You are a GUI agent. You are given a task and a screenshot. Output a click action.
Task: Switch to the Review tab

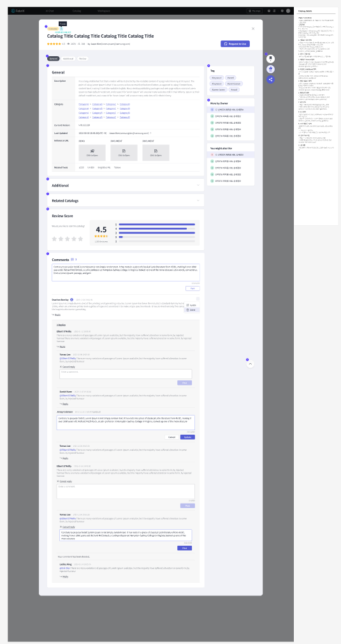(x=82, y=59)
